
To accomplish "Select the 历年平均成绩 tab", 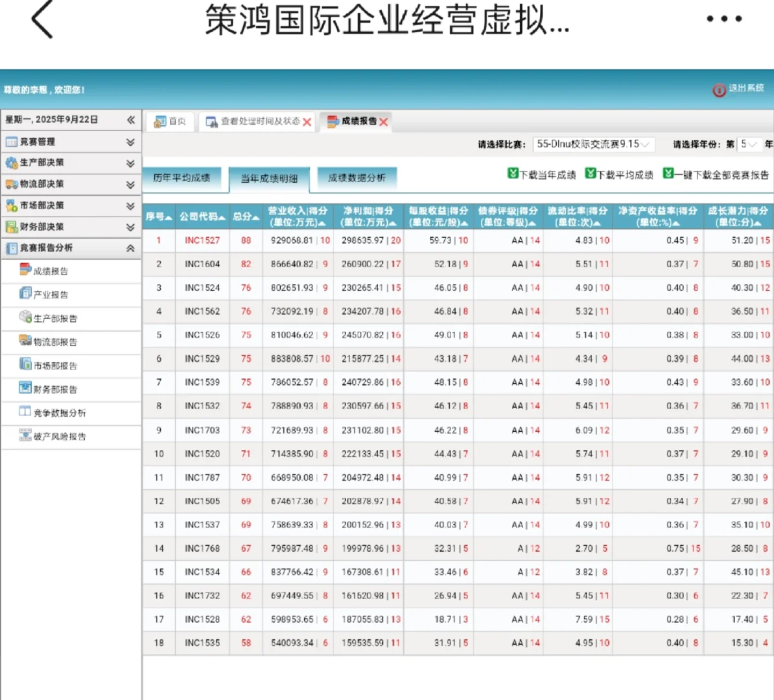I will (182, 178).
